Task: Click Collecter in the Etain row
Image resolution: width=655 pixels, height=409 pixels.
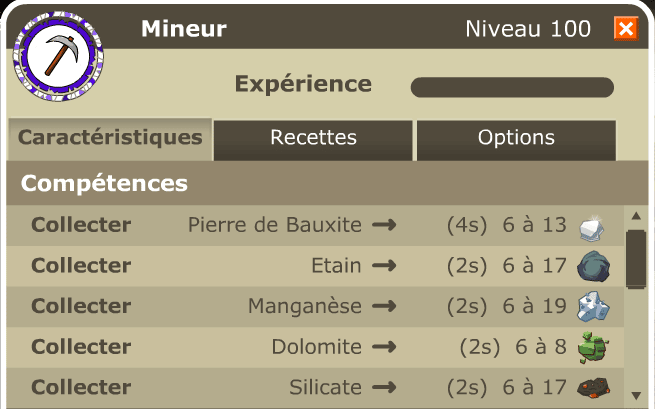Action: (x=81, y=266)
